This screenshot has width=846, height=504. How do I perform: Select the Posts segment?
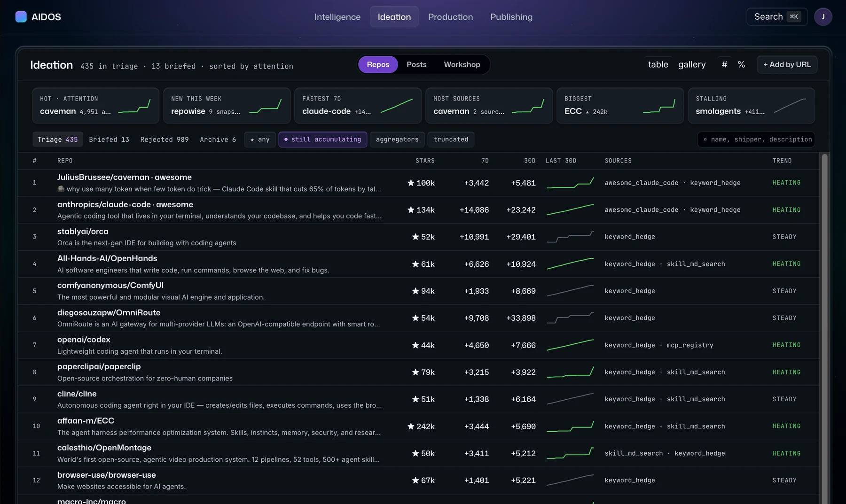click(416, 64)
